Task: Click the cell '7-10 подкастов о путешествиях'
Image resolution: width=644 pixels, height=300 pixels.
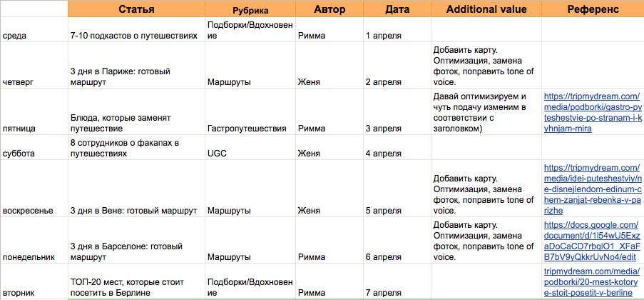Action: coord(133,35)
